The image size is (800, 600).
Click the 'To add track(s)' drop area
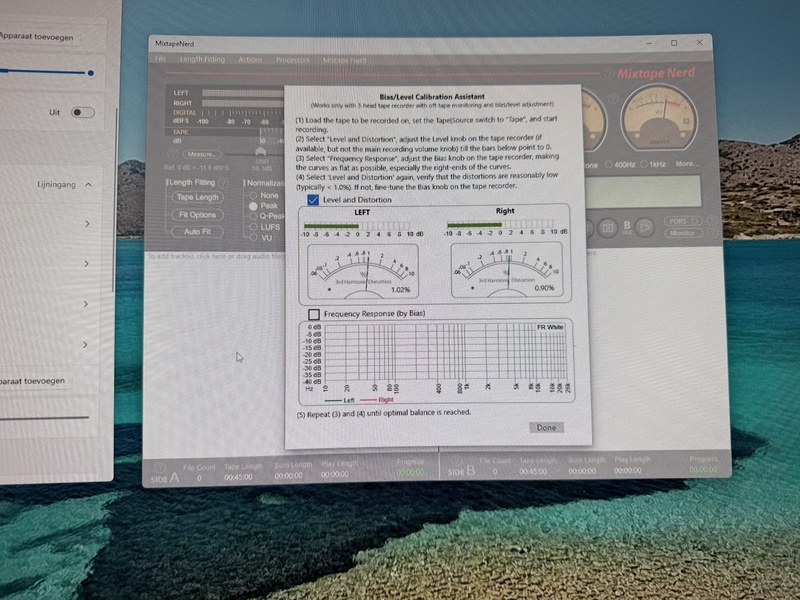click(x=216, y=256)
